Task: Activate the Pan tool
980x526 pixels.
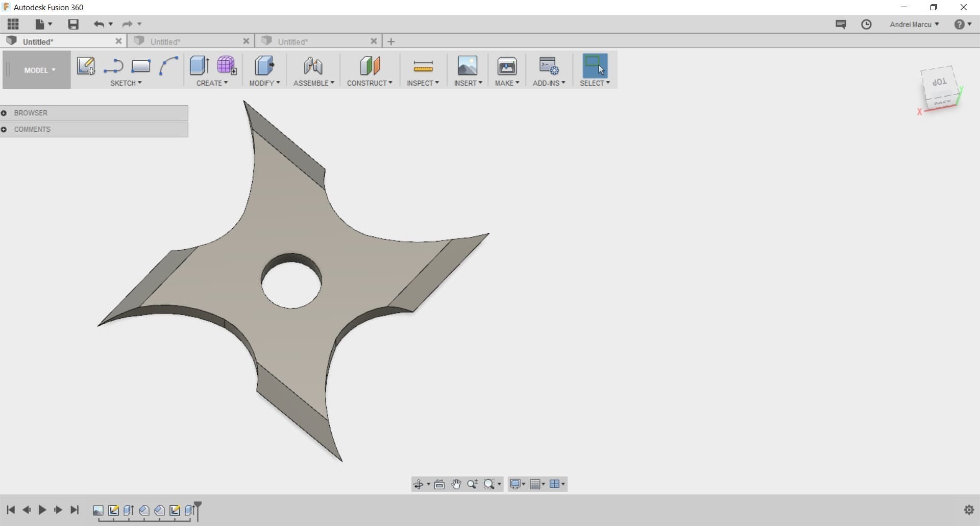Action: pyautogui.click(x=456, y=484)
